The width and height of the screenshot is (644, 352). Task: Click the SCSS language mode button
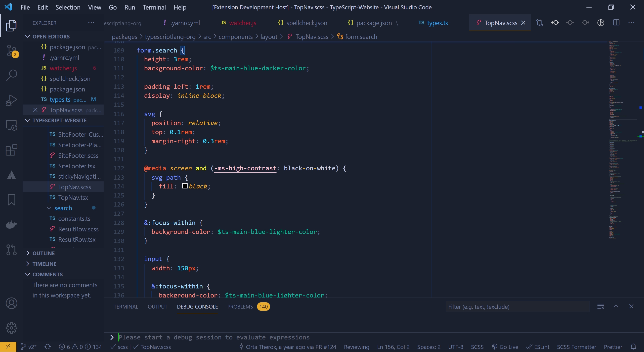477,347
